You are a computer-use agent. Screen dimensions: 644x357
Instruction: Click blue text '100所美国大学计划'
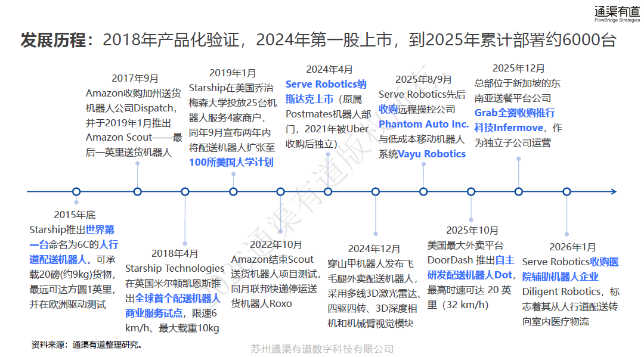(231, 162)
